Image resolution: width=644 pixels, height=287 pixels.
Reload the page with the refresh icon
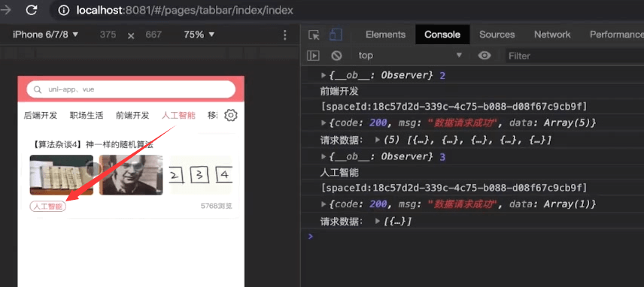pyautogui.click(x=32, y=10)
